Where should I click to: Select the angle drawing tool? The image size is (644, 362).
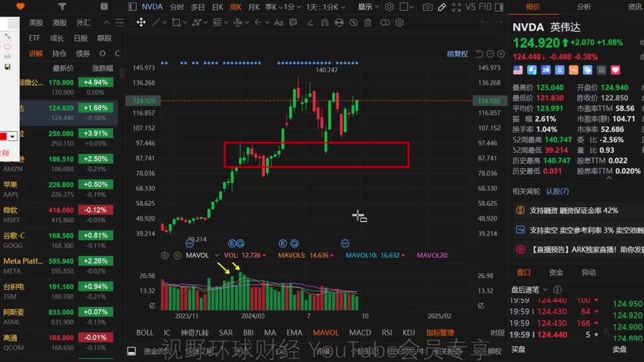(x=311, y=22)
